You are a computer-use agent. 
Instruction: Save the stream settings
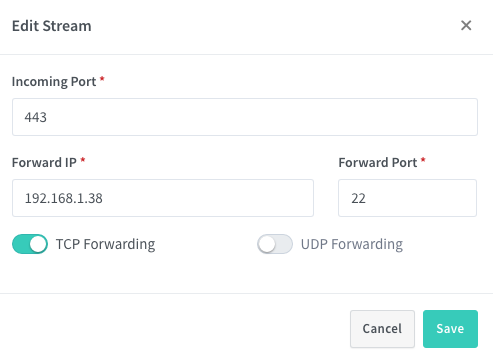pyautogui.click(x=450, y=329)
